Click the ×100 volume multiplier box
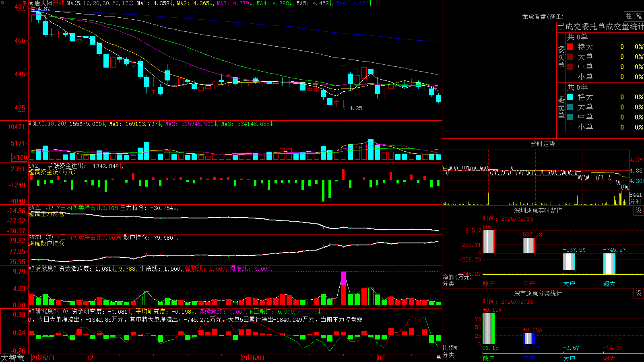644x362 pixels. point(19,157)
